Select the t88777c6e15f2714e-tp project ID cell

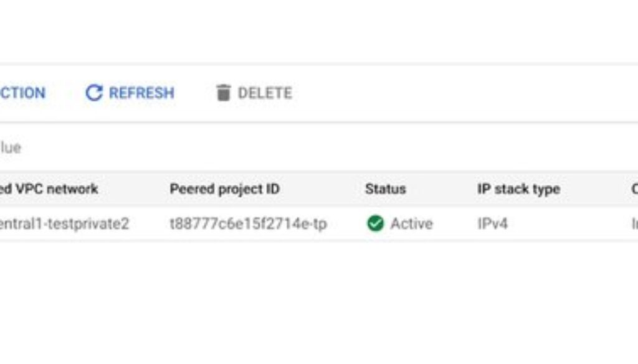click(248, 223)
